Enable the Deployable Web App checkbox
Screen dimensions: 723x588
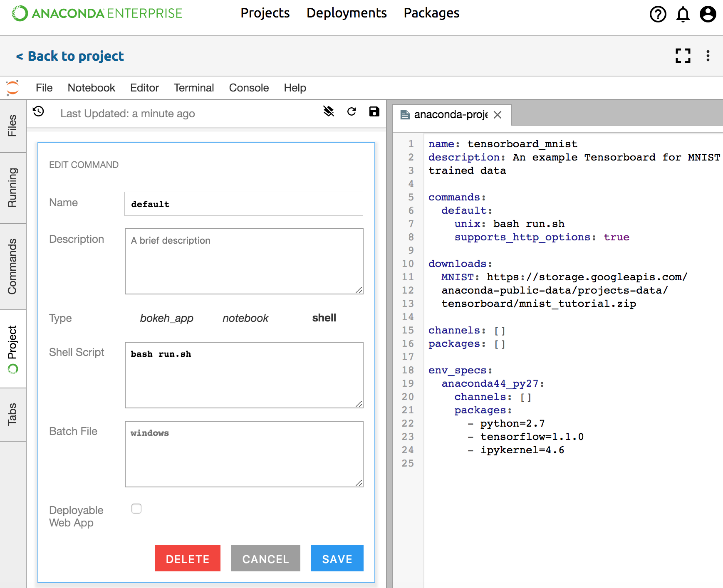tap(136, 509)
